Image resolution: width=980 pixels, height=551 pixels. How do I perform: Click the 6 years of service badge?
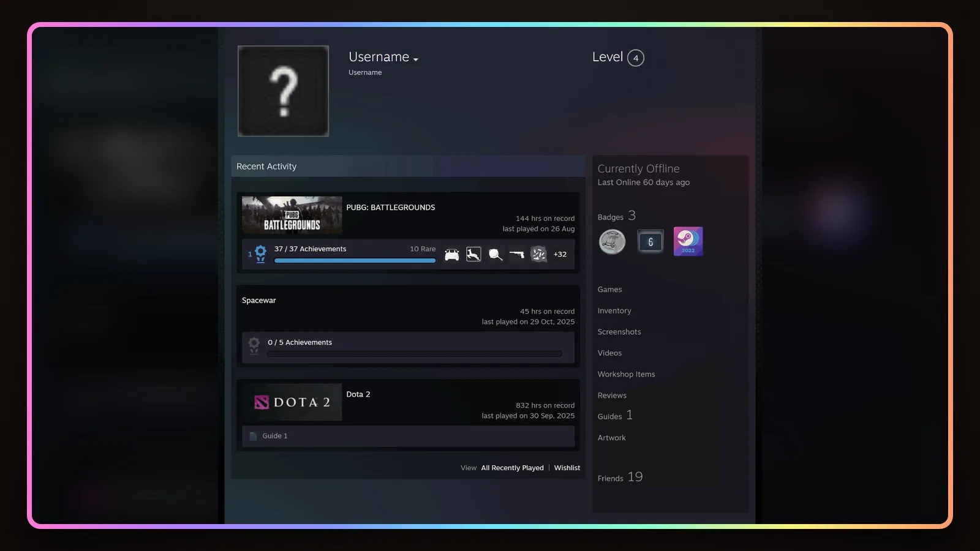tap(650, 242)
